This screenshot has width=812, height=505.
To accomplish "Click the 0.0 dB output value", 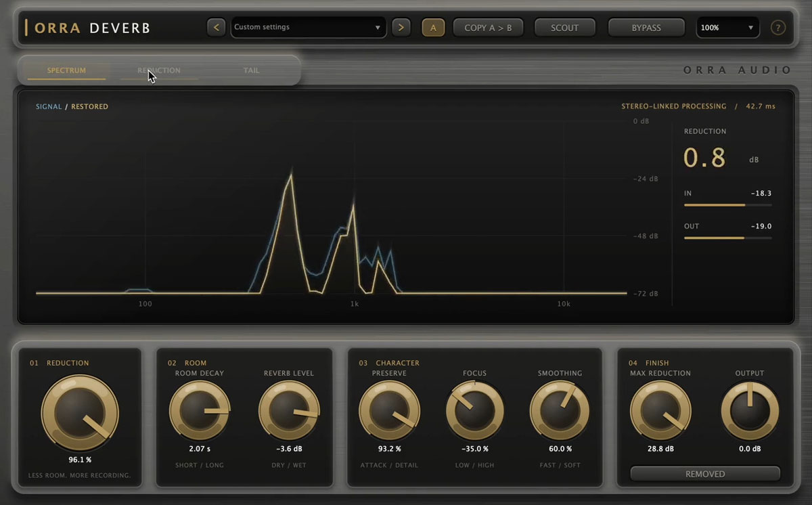I will point(750,449).
